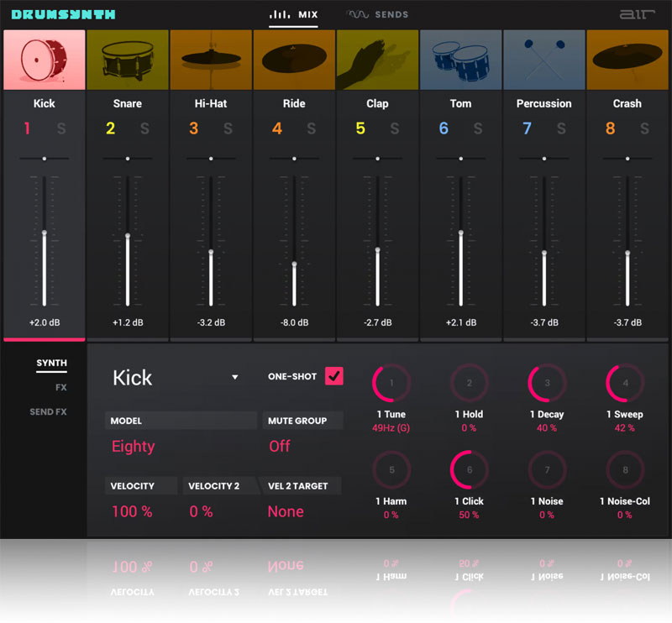This screenshot has width=672, height=623.
Task: Solo the Tom channel with S
Action: pyautogui.click(x=478, y=128)
